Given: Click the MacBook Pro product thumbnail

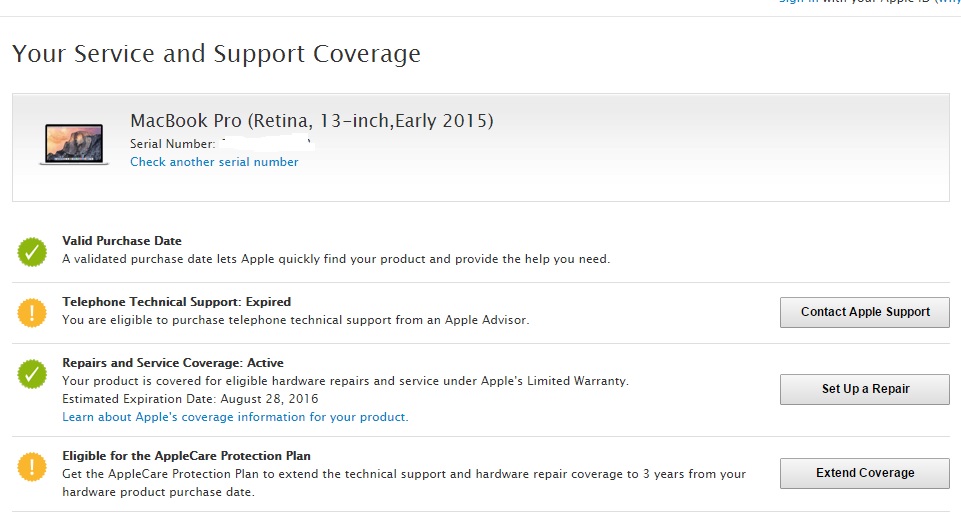Looking at the screenshot, I should click(x=74, y=144).
